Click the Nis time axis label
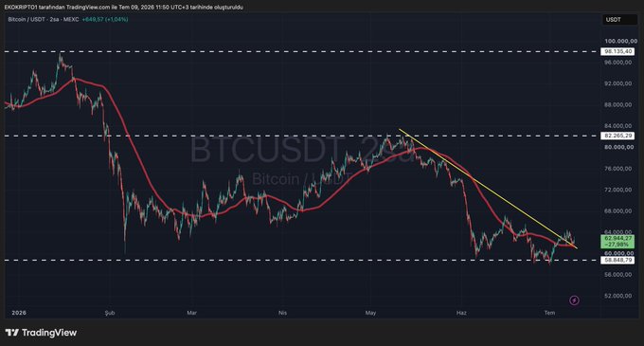 (282, 313)
